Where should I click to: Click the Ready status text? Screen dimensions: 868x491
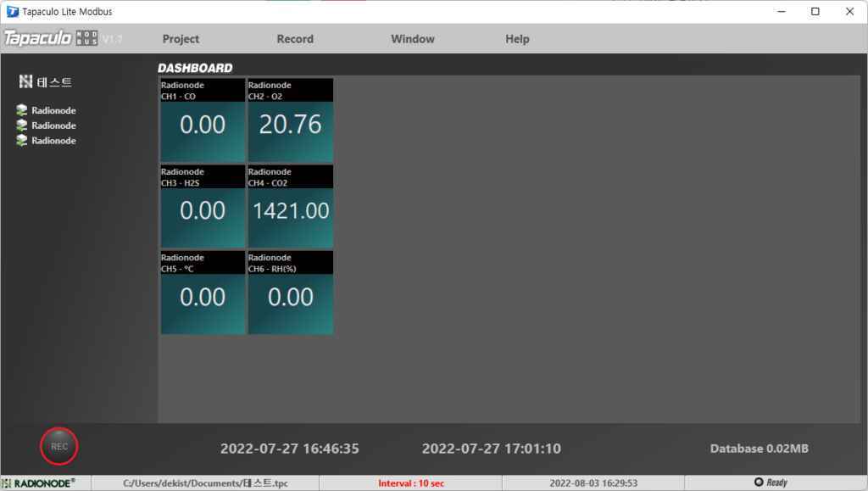(x=776, y=483)
